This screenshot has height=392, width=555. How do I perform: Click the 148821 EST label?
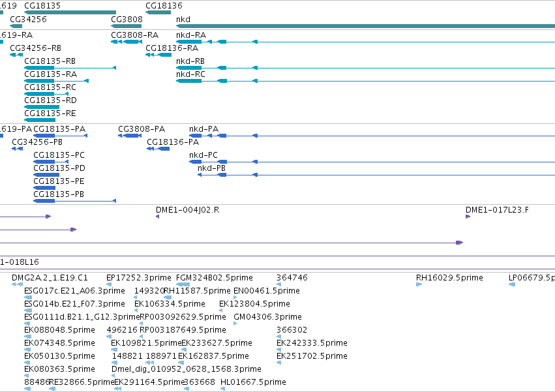point(127,356)
